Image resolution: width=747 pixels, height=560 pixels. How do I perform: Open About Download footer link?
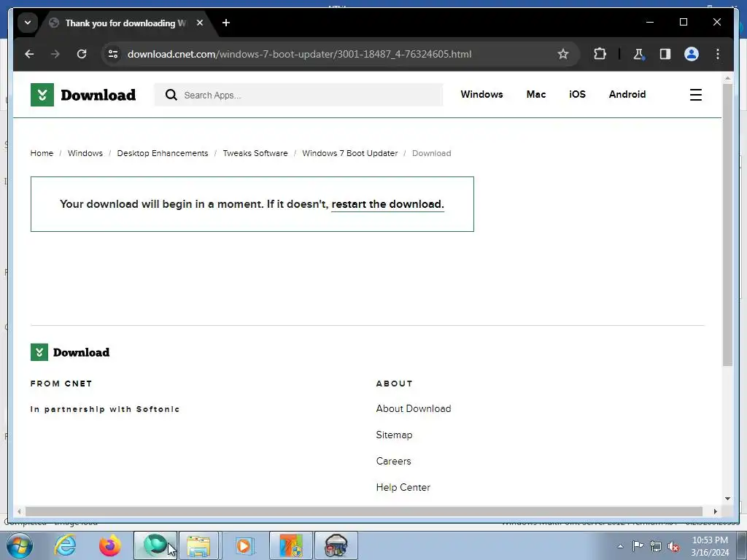[414, 408]
